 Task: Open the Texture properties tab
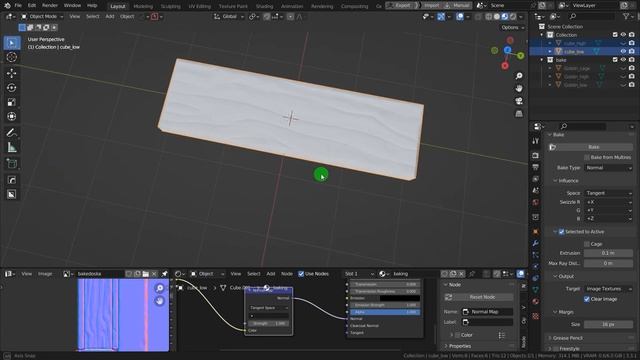(536, 316)
